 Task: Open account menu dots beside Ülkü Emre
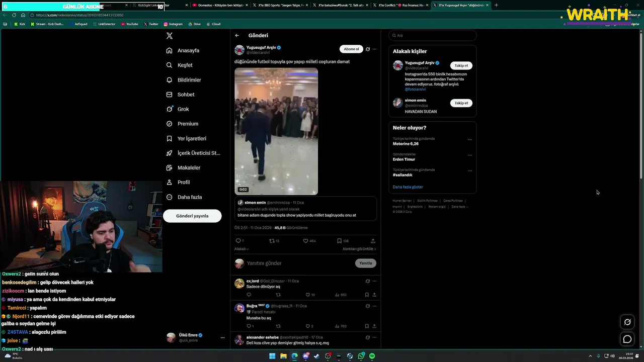[222, 338]
